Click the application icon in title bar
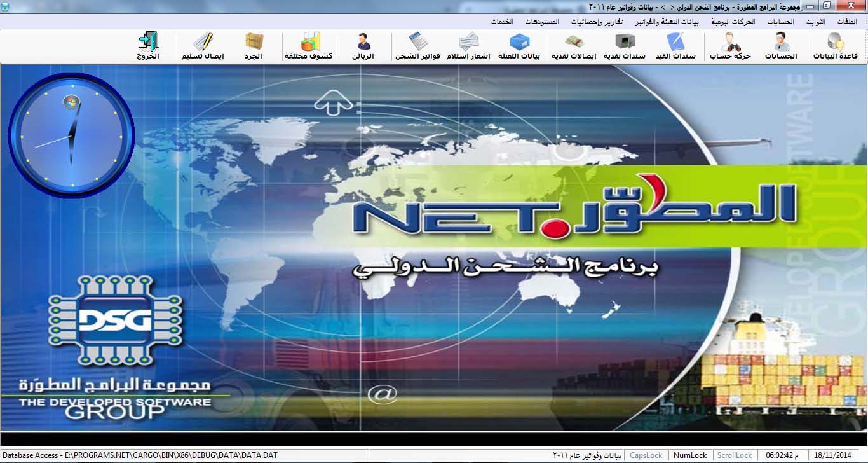This screenshot has height=463, width=868. 6,6
